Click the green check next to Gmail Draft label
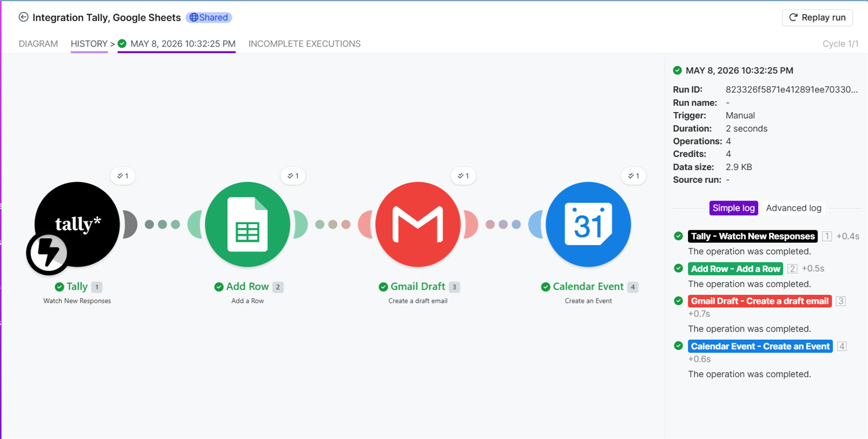868x439 pixels. pyautogui.click(x=383, y=287)
